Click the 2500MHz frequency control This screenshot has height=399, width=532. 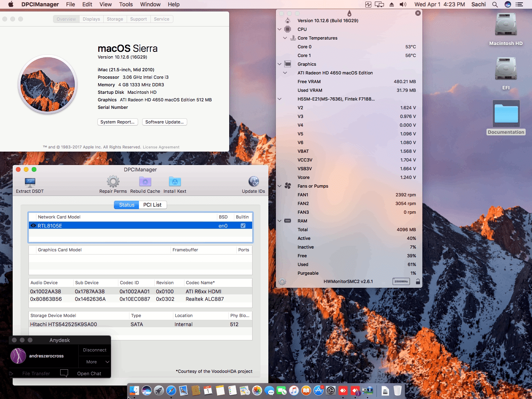click(x=401, y=281)
